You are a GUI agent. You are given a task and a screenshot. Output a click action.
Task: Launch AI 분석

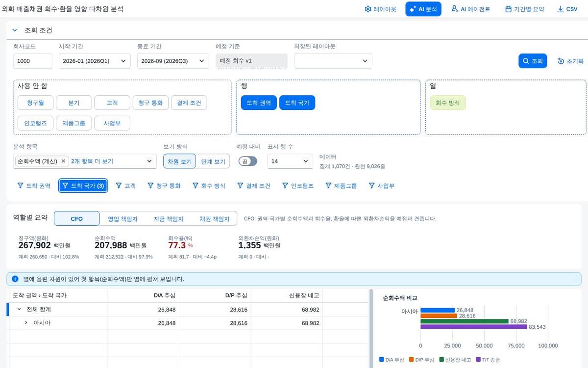click(x=423, y=9)
